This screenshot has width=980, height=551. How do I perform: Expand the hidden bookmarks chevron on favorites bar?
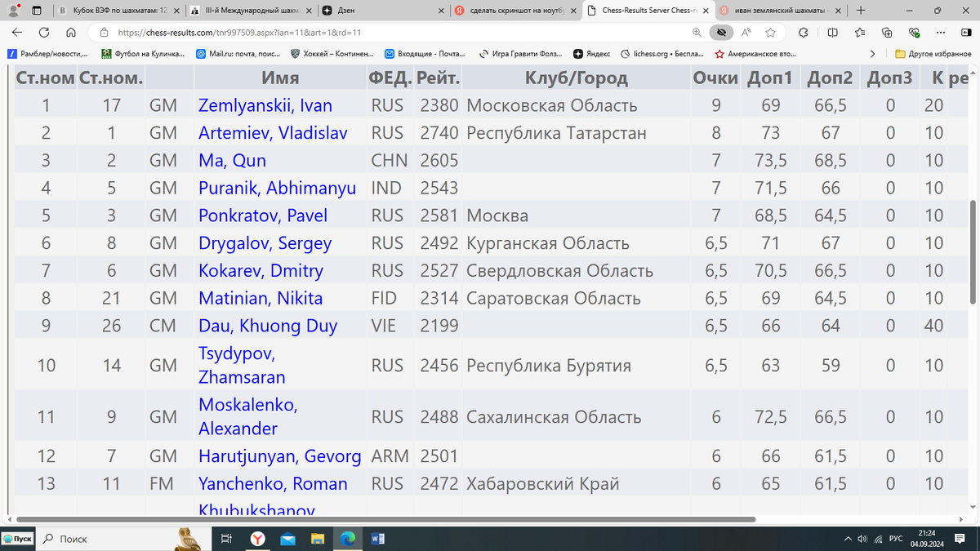click(872, 54)
